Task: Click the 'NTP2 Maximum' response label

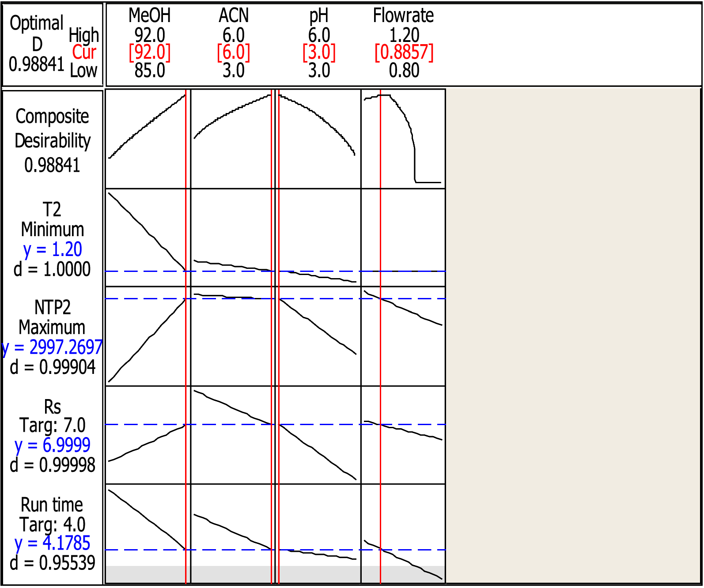Action: coord(53,317)
